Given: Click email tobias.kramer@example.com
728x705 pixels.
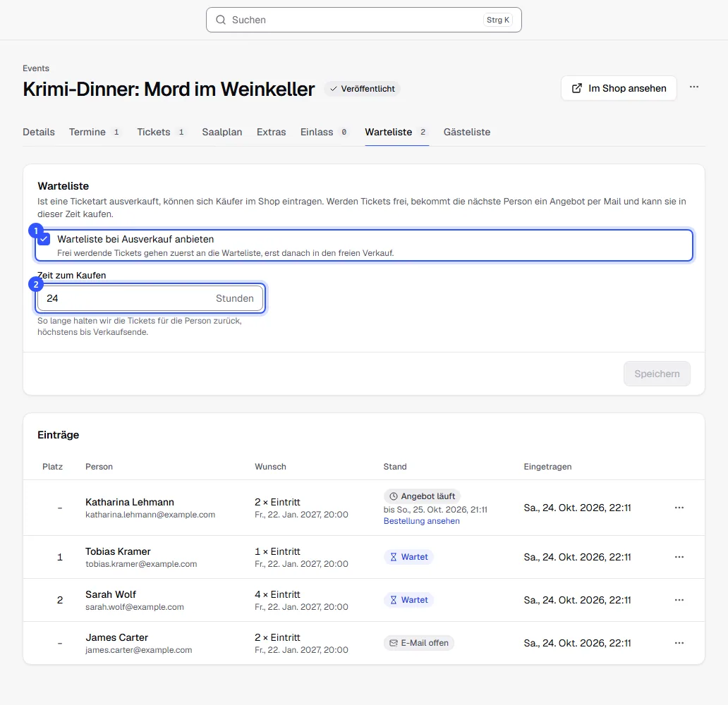Looking at the screenshot, I should 141,564.
